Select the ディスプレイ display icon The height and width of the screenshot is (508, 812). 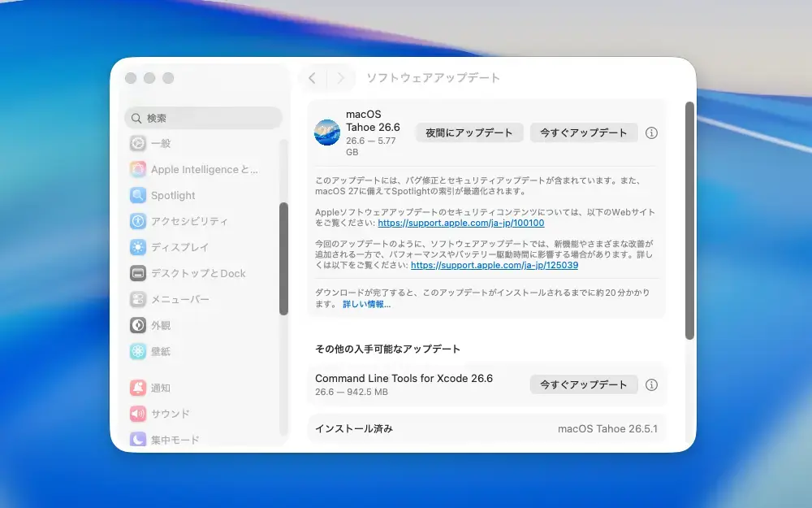[138, 247]
